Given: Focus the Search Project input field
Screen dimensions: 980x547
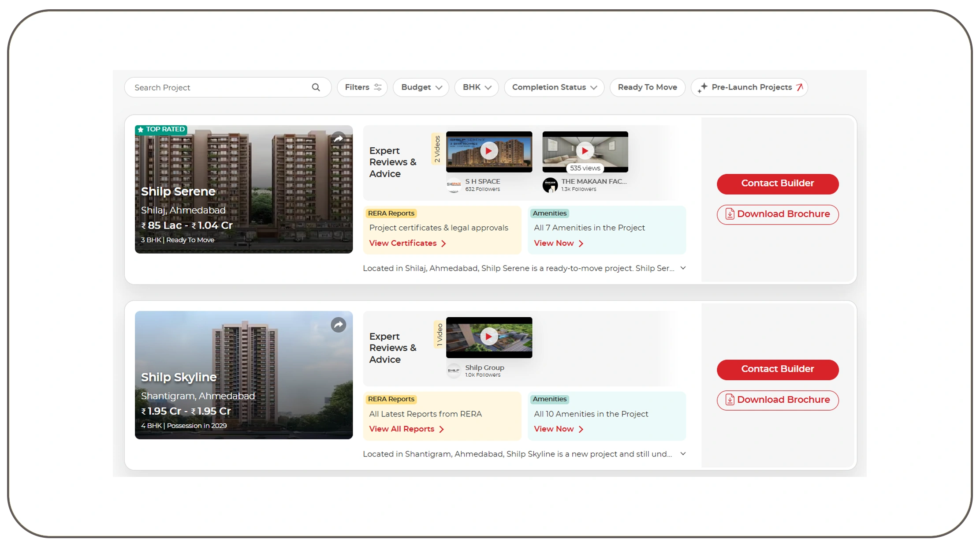Looking at the screenshot, I should tap(227, 87).
